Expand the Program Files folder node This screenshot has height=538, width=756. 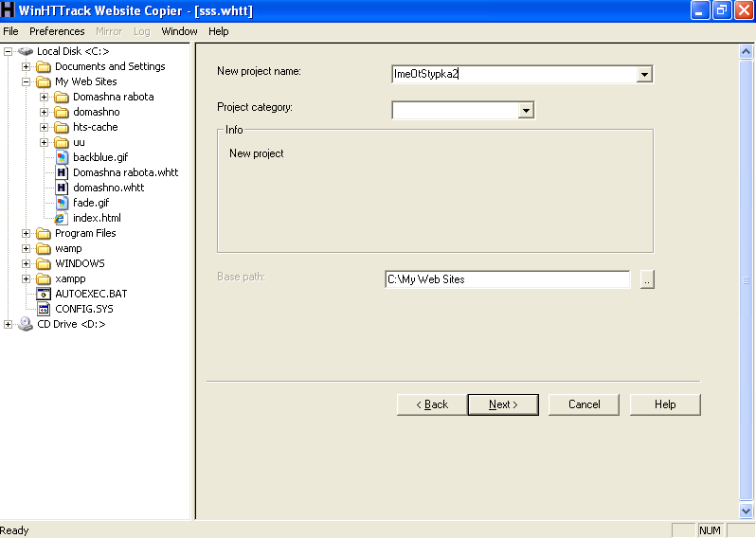pos(27,233)
